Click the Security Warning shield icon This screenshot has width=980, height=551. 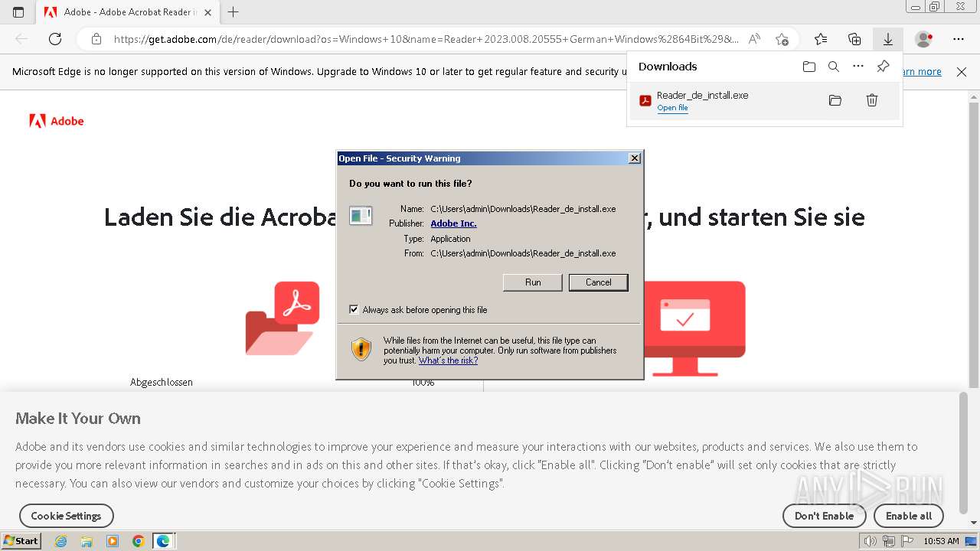click(361, 350)
